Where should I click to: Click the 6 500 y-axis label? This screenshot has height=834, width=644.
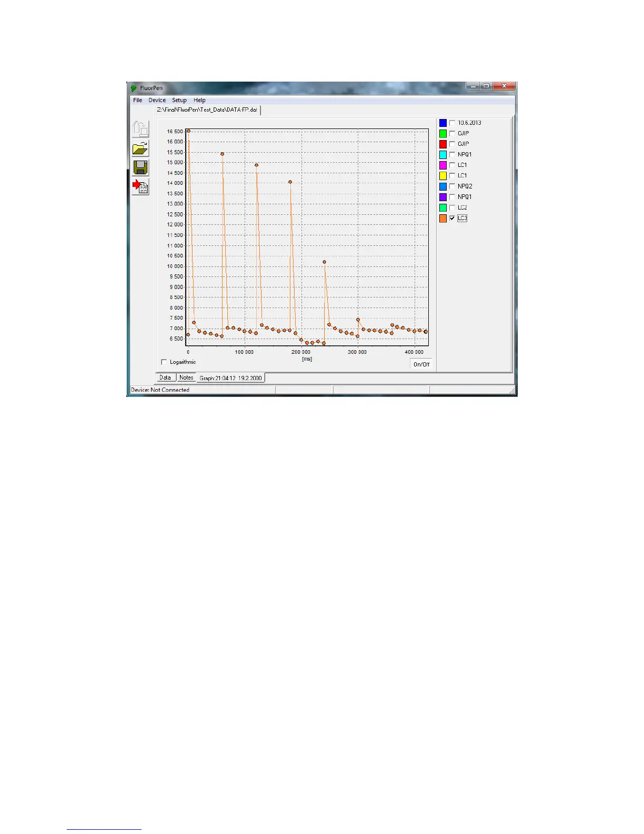176,339
